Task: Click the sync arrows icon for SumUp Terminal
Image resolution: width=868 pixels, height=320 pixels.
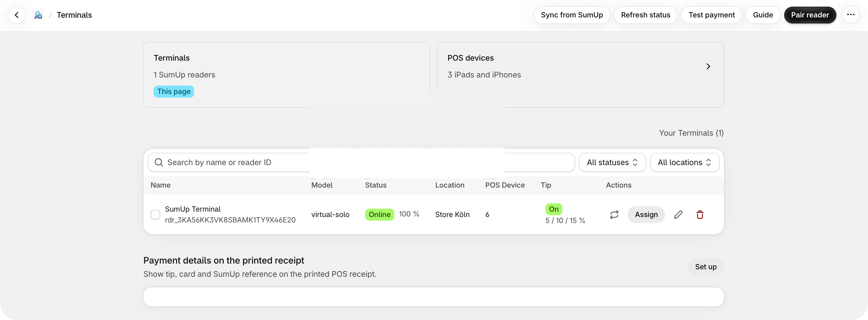Action: [x=614, y=215]
